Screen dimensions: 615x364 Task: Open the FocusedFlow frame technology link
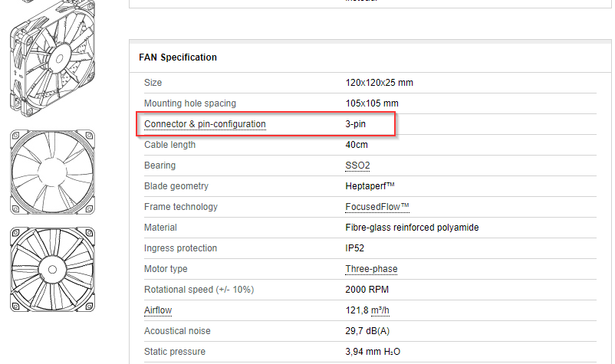point(377,207)
